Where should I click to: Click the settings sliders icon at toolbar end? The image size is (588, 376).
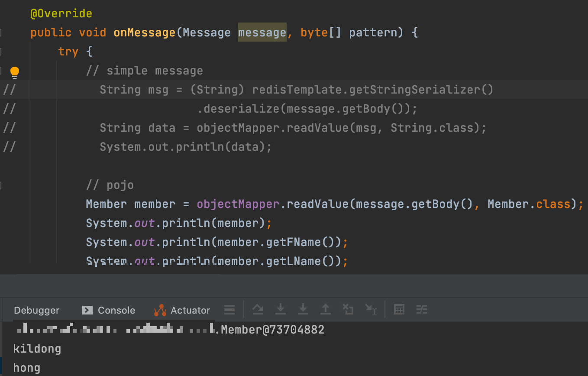click(x=421, y=309)
